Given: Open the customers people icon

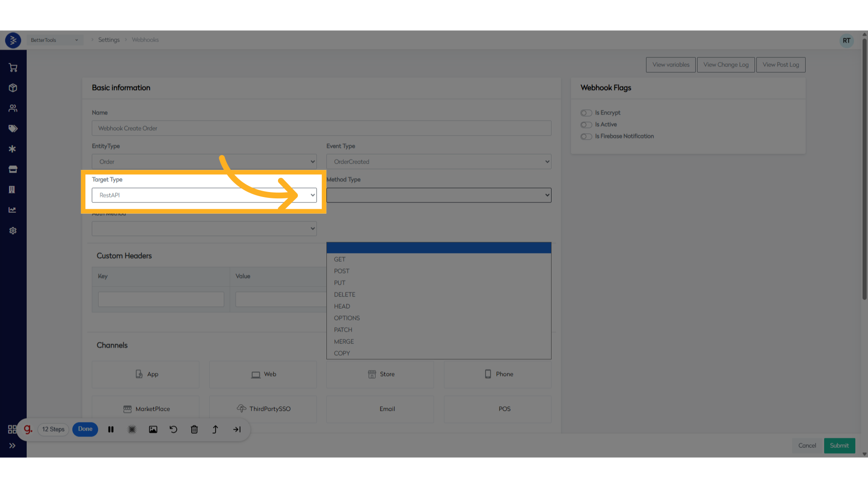Looking at the screenshot, I should 12,108.
